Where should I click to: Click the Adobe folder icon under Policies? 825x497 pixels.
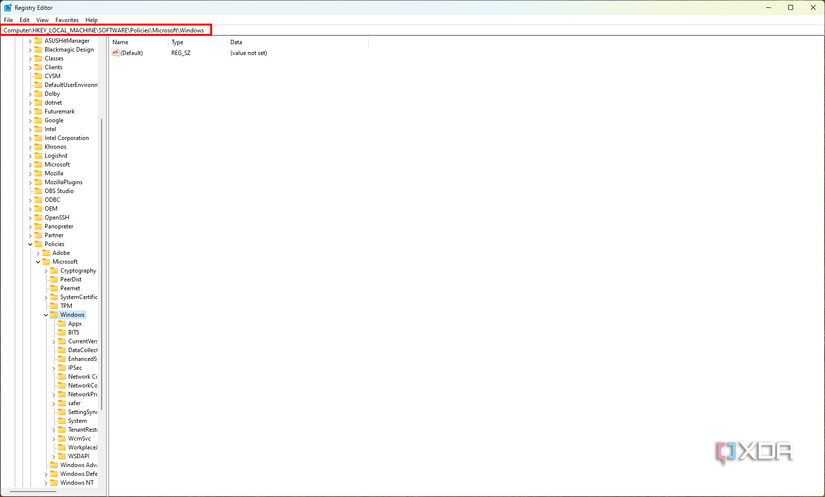(x=46, y=253)
